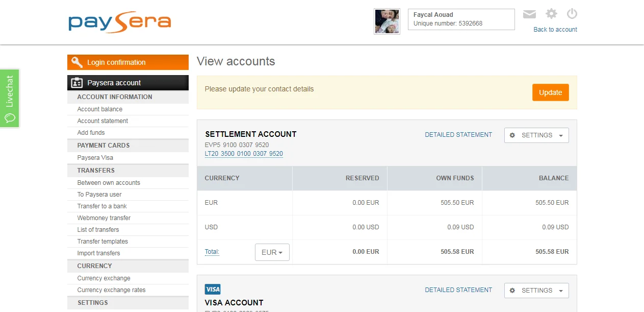Open Settlement Account detailed statement
The height and width of the screenshot is (312, 644).
(x=458, y=135)
